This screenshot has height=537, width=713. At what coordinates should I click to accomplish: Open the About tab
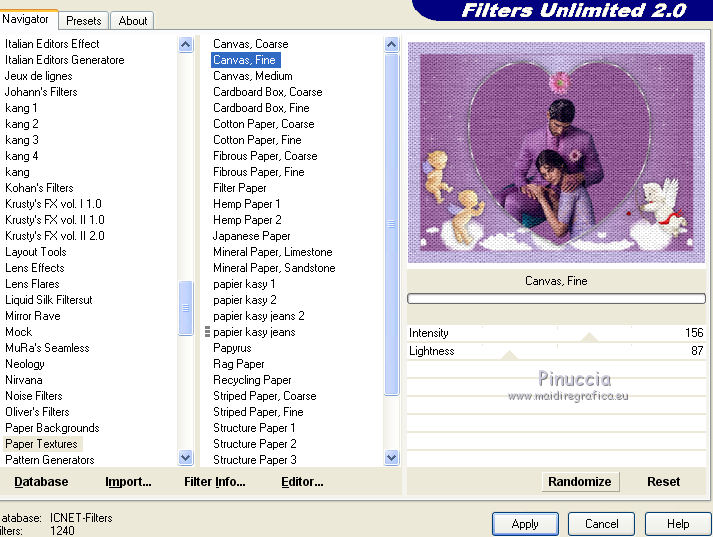coord(132,21)
